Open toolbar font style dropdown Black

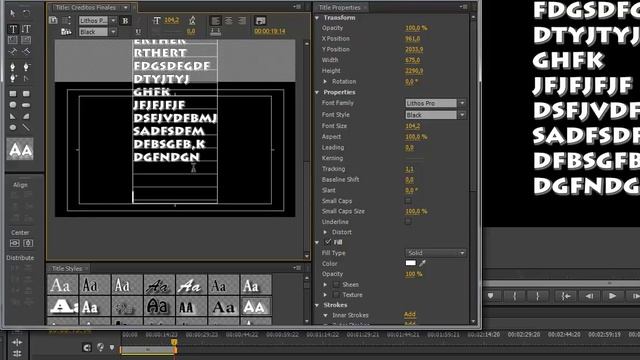(98, 32)
